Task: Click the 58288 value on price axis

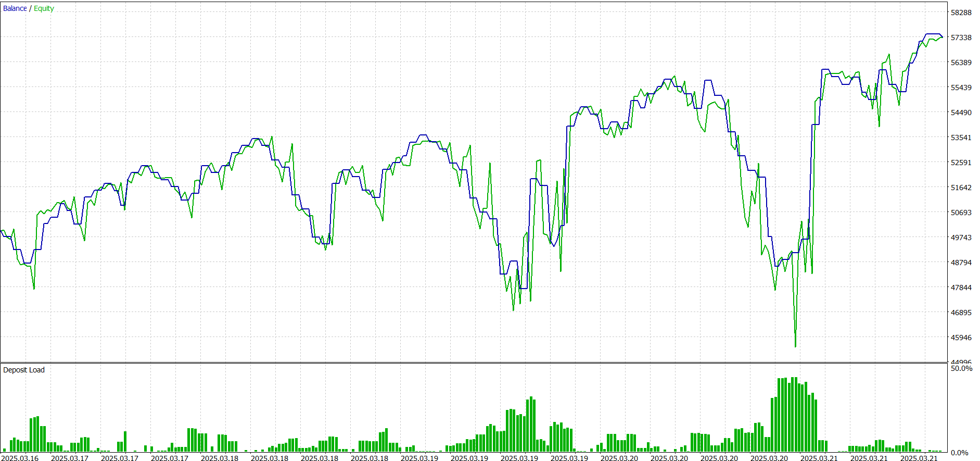Action: coord(961,13)
